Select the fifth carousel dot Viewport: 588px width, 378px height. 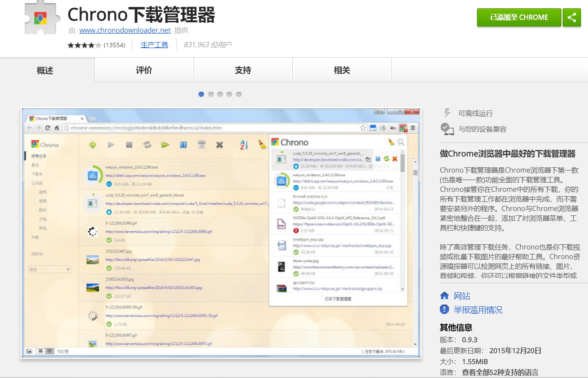point(239,94)
